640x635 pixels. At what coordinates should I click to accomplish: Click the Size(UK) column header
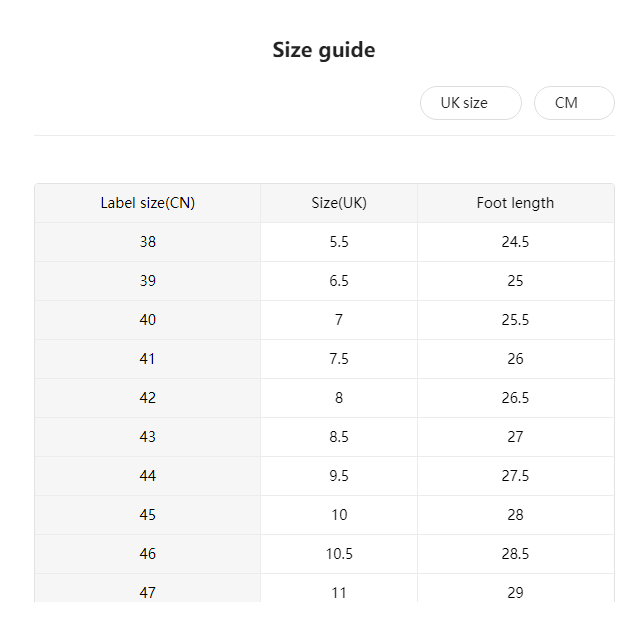pyautogui.click(x=339, y=203)
